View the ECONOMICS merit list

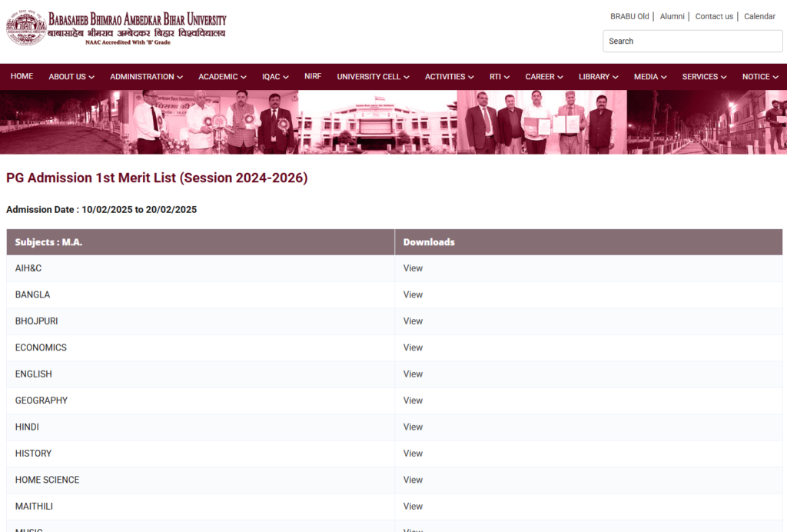coord(413,347)
